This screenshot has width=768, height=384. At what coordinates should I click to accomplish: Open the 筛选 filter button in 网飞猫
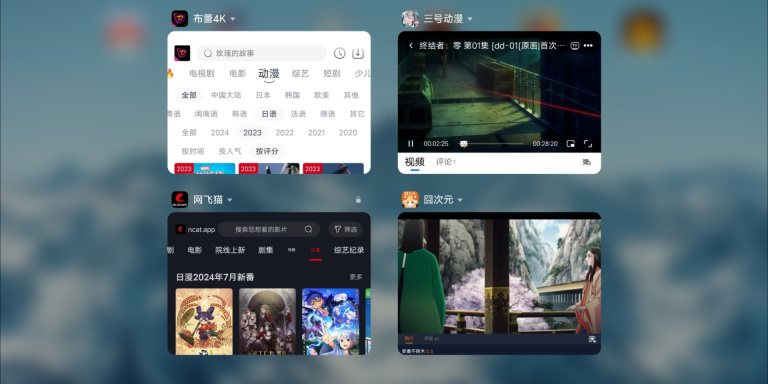click(x=345, y=229)
